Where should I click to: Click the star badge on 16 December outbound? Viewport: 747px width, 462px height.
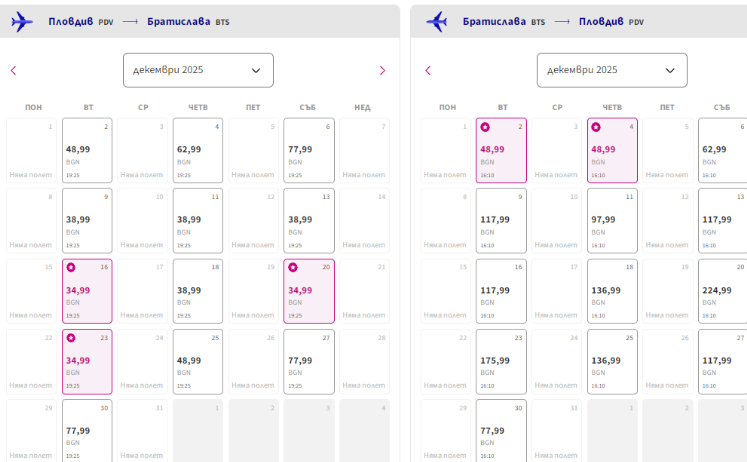coord(71,268)
